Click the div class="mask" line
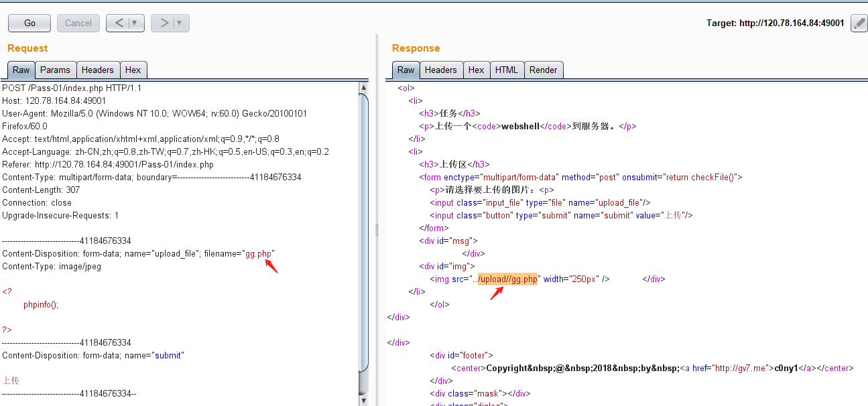The width and height of the screenshot is (868, 406). click(x=480, y=393)
